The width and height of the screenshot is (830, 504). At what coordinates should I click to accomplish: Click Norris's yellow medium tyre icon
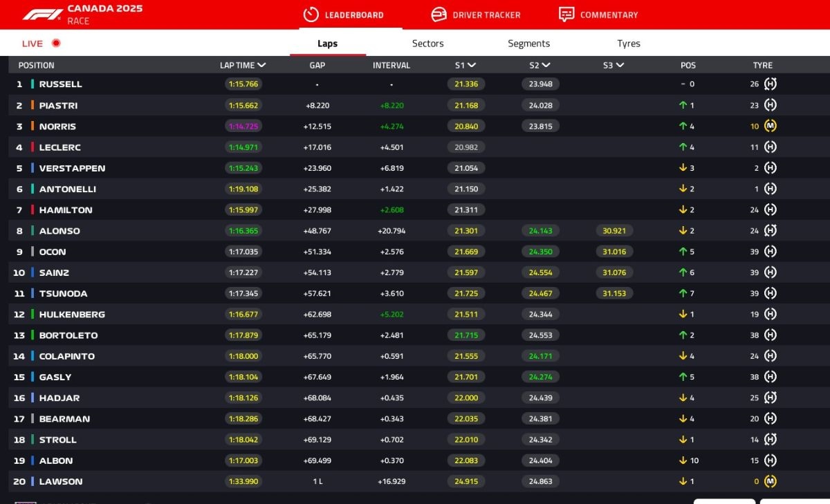(x=770, y=127)
